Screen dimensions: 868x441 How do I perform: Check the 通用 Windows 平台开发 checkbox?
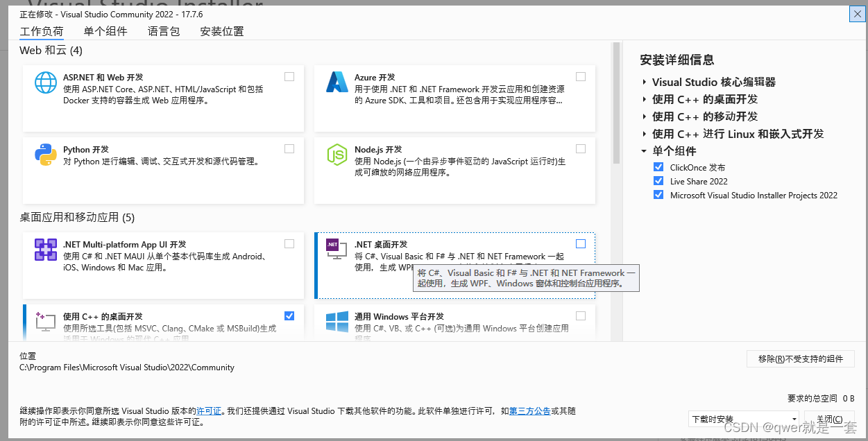[x=581, y=316]
